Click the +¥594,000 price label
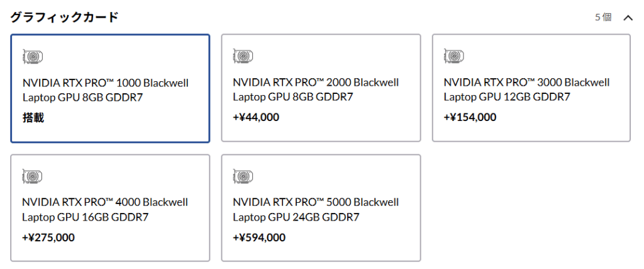This screenshot has height=269, width=644. 259,238
